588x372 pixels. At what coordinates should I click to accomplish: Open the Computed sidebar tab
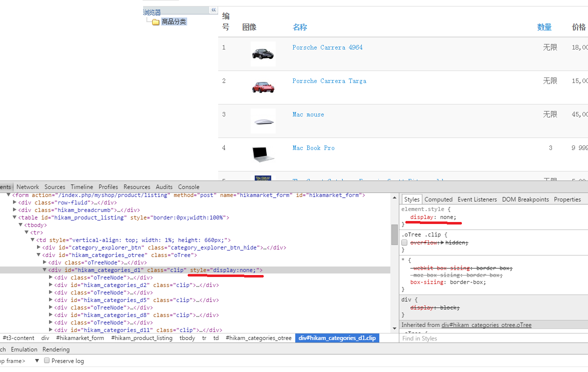point(438,199)
